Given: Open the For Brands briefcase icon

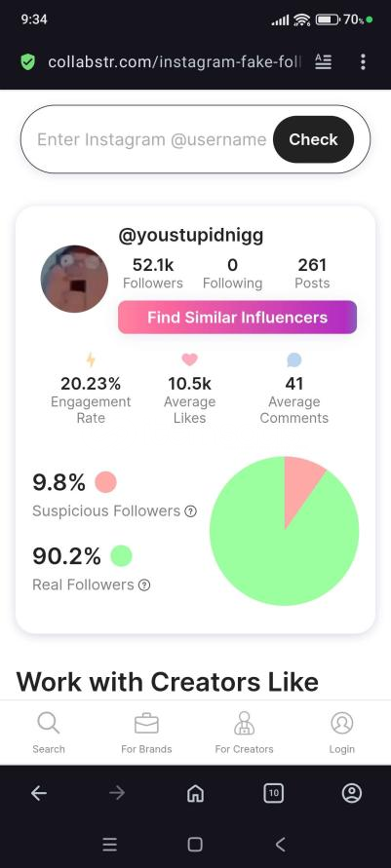Looking at the screenshot, I should click(x=147, y=723).
